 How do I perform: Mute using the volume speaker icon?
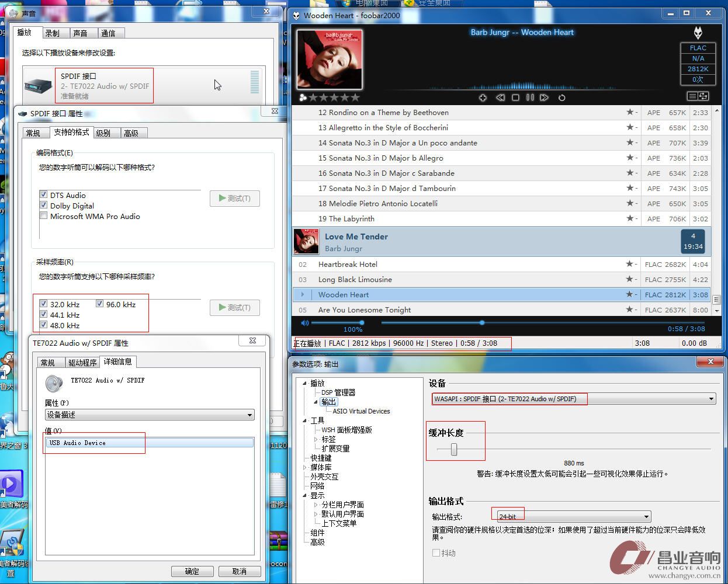coord(304,322)
